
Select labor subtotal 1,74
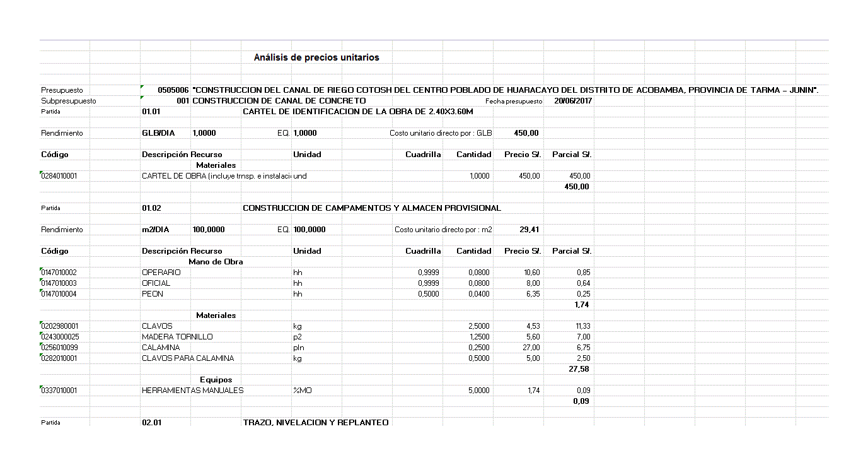(x=582, y=305)
